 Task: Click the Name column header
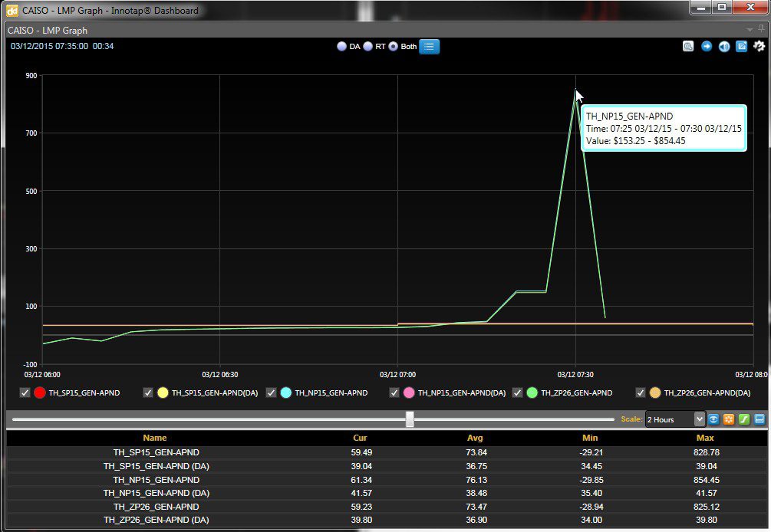155,438
